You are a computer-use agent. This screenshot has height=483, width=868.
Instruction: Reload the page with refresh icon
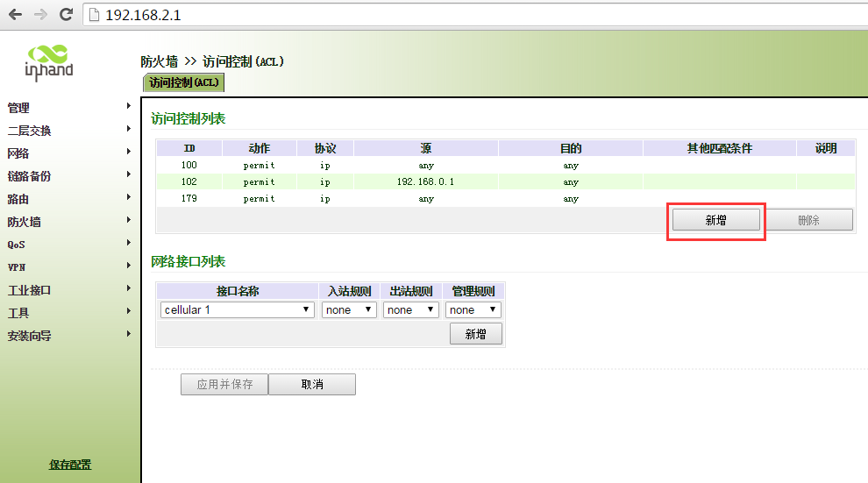[x=66, y=15]
